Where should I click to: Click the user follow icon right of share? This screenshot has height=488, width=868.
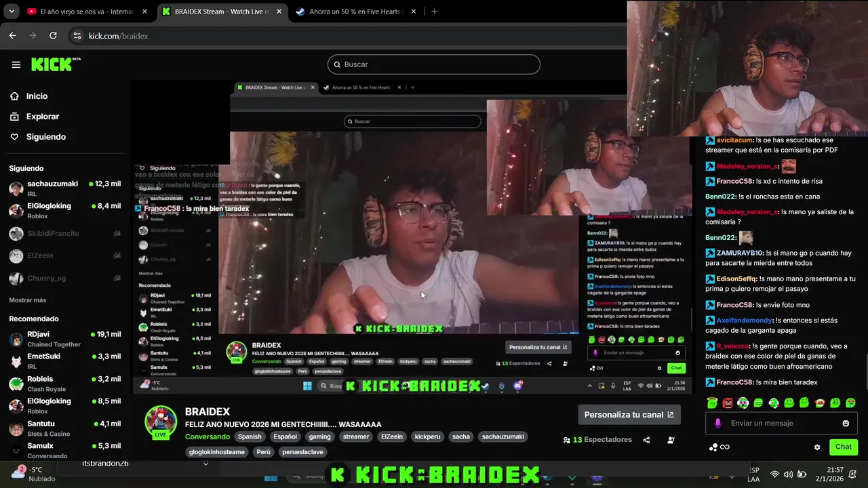(x=671, y=440)
